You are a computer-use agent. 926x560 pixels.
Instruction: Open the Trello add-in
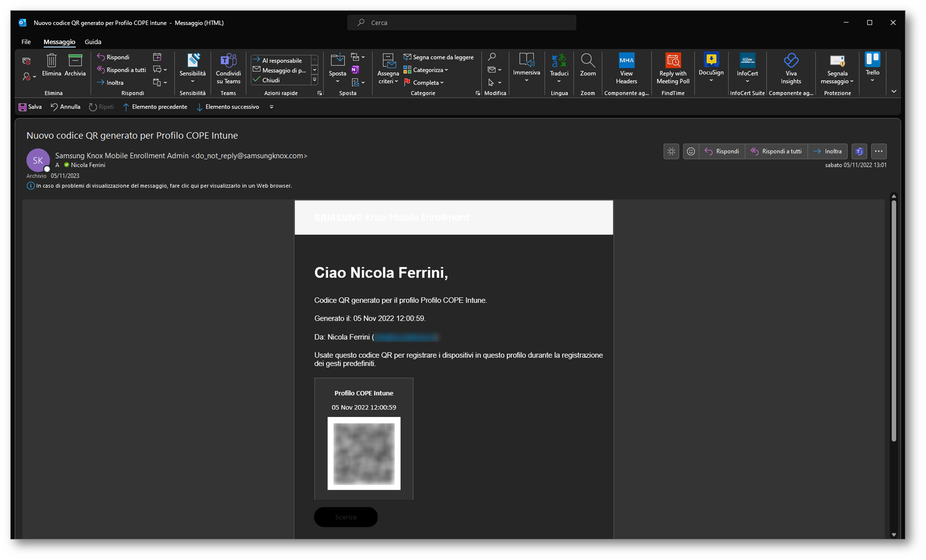tap(872, 67)
